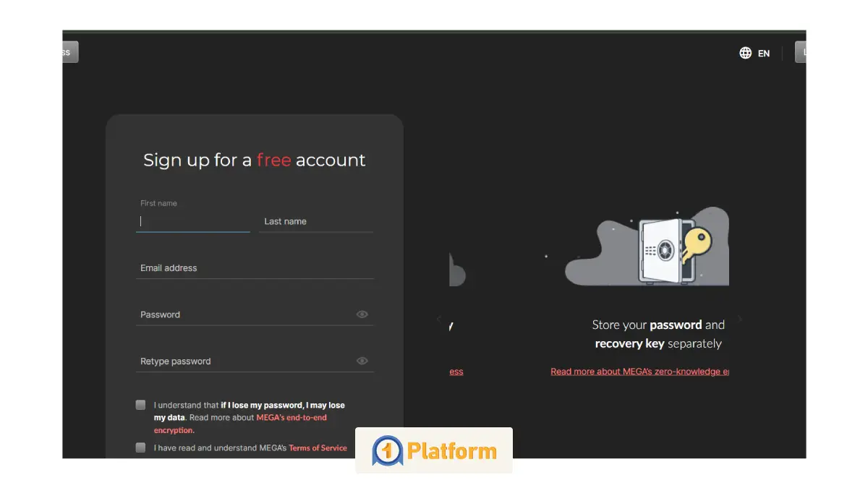This screenshot has width=868, height=488.
Task: Open the Terms of Service link
Action: [x=318, y=448]
